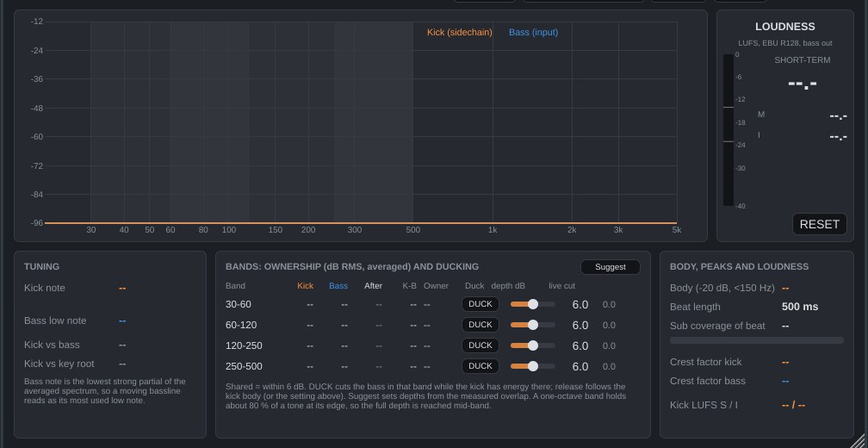Click the Crest factor bass label
Viewport: 868px width, 448px height.
708,381
